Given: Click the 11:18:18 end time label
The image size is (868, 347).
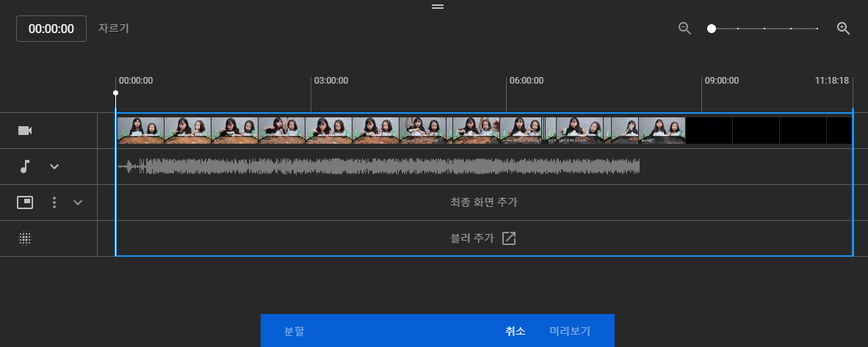Looking at the screenshot, I should click(832, 81).
